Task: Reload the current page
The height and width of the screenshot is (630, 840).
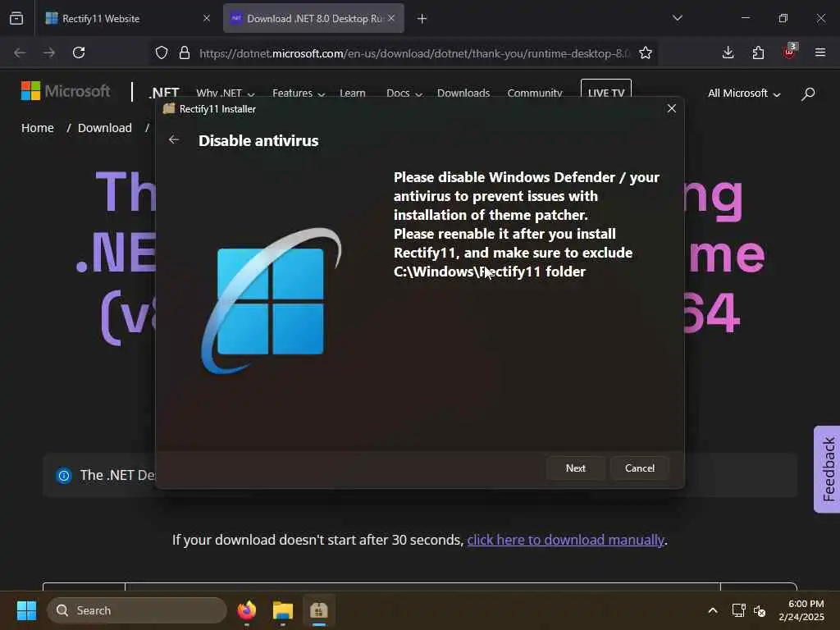Action: (x=79, y=52)
